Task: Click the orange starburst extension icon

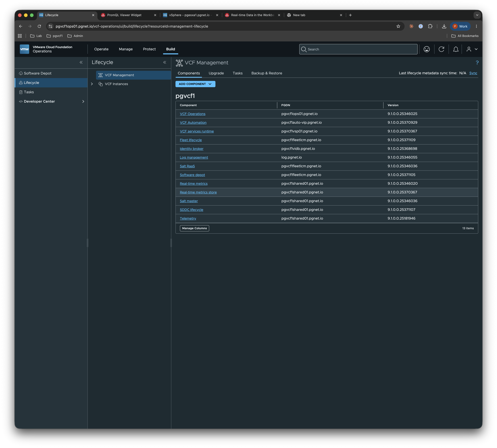Action: [411, 26]
